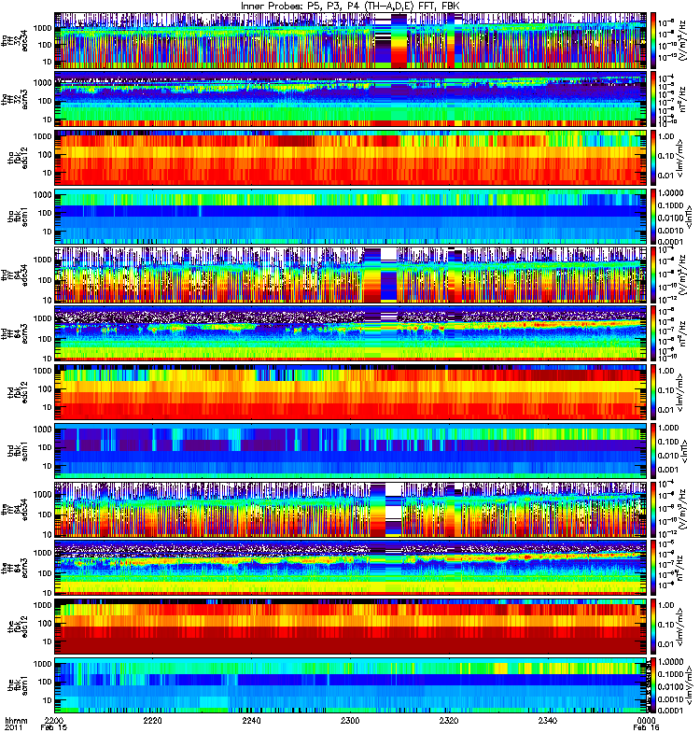Click the 'hhmm' axis unit label
The image size is (700, 747).
tap(16, 720)
